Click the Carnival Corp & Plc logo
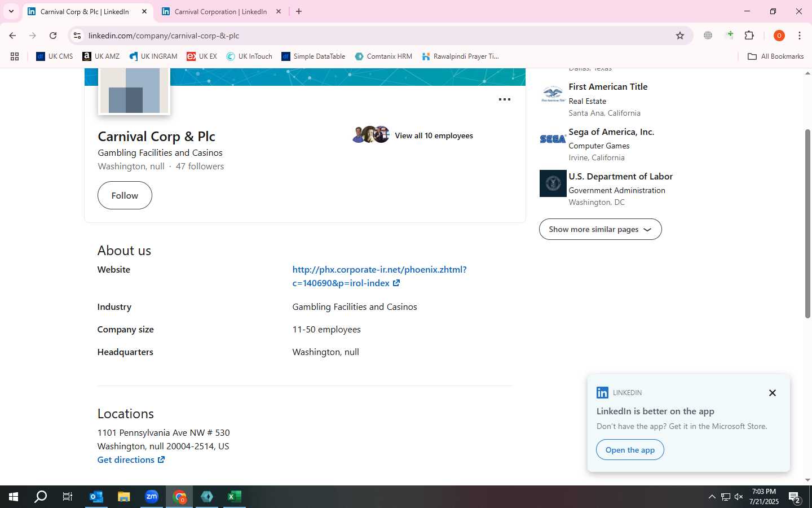The width and height of the screenshot is (812, 508). [x=134, y=91]
